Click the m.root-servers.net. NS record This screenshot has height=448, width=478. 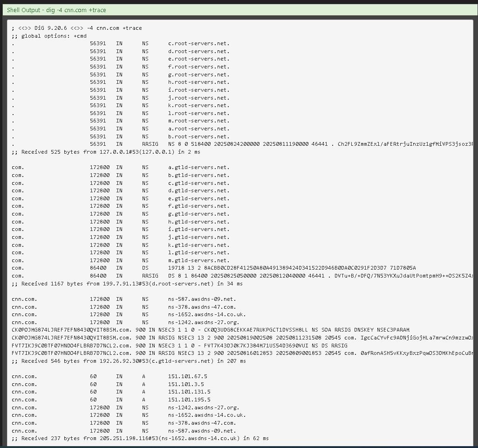click(121, 121)
